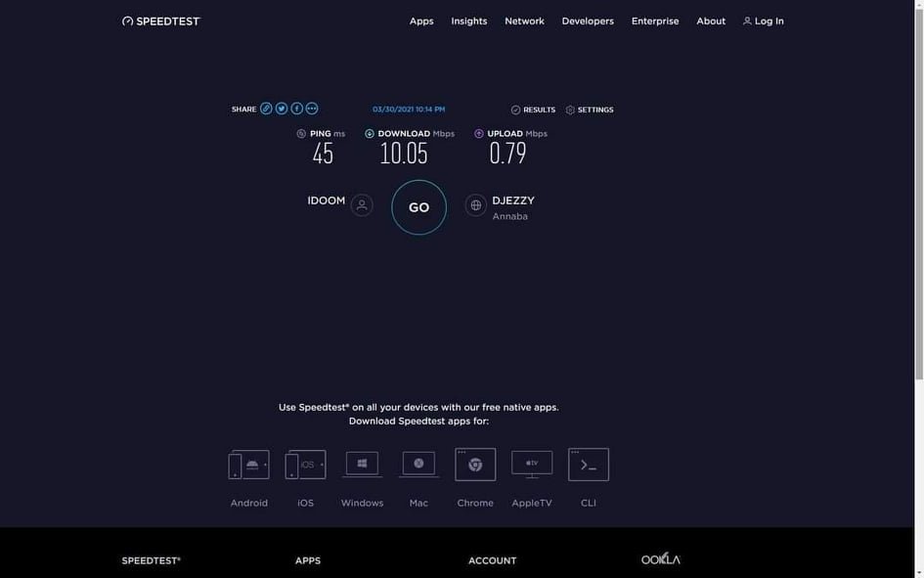Click the copy link share icon

[x=266, y=109]
